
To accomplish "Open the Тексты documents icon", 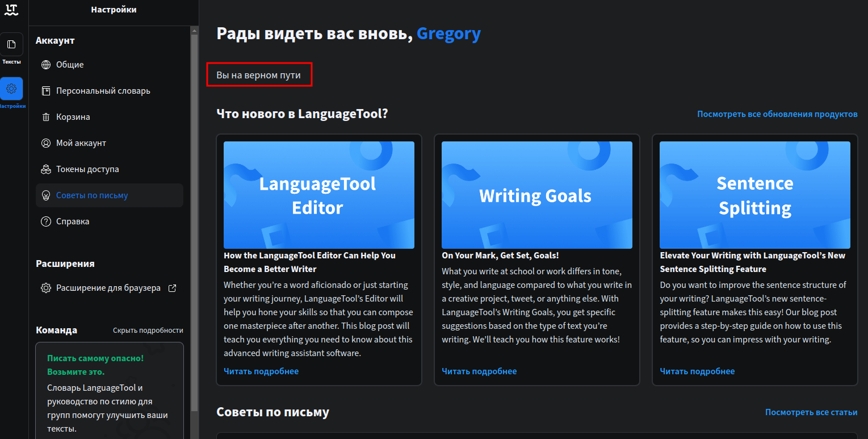I will 11,44.
